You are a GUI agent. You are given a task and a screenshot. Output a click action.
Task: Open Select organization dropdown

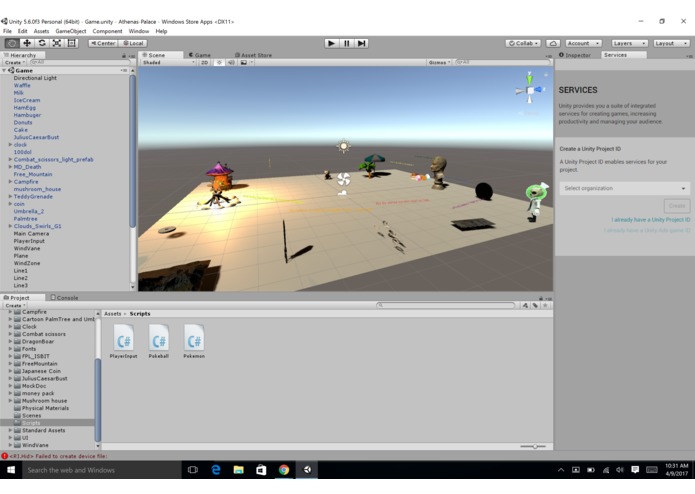[625, 188]
